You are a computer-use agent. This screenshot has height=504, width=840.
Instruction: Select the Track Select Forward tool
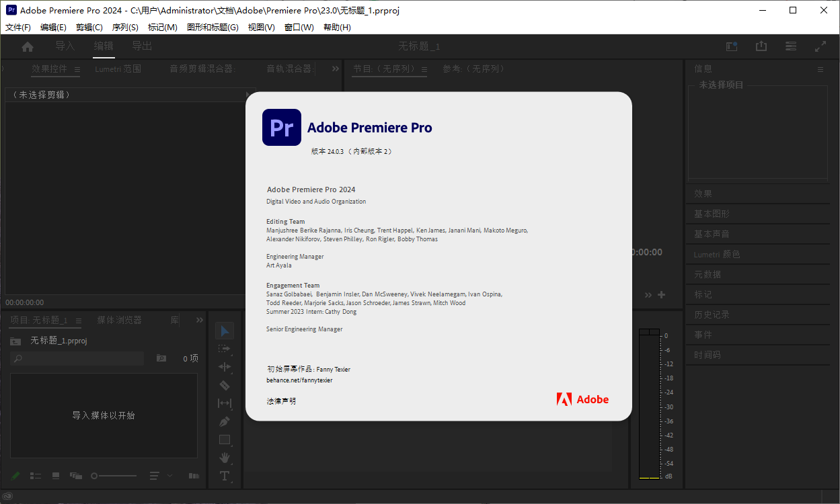(225, 349)
